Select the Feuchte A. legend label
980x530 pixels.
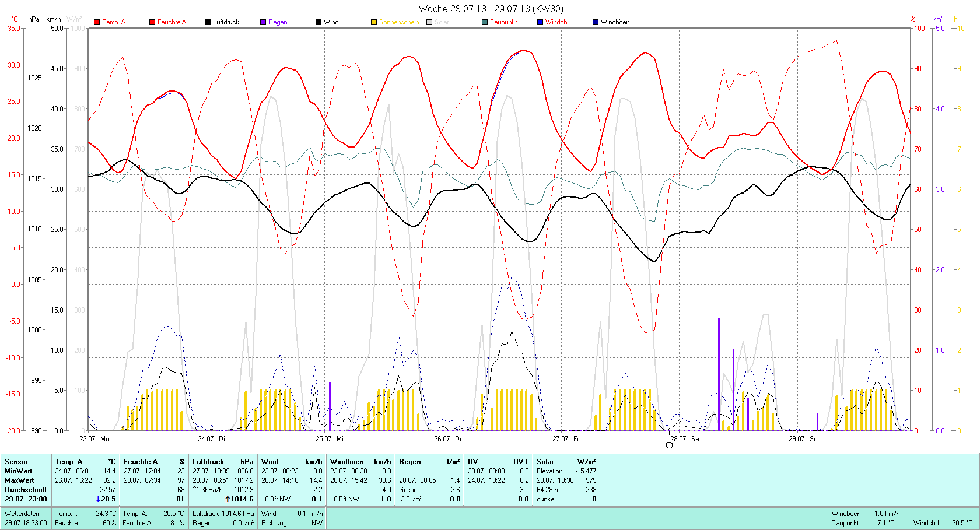coord(172,22)
